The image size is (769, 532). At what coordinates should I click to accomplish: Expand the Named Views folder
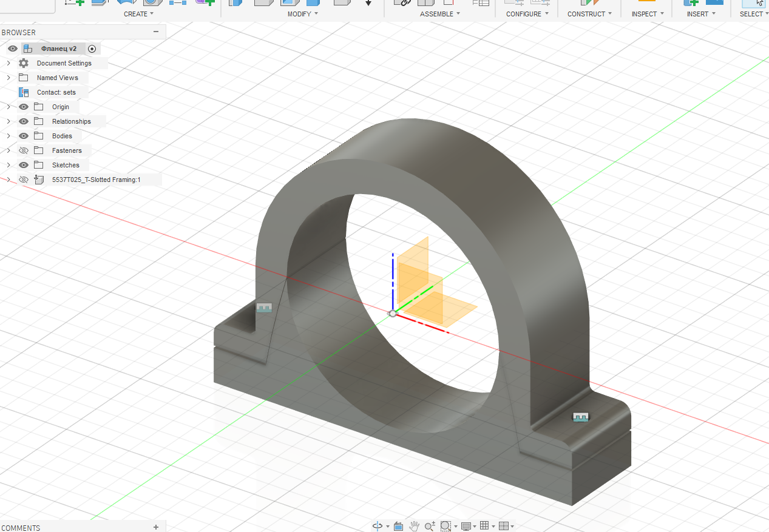click(x=8, y=78)
